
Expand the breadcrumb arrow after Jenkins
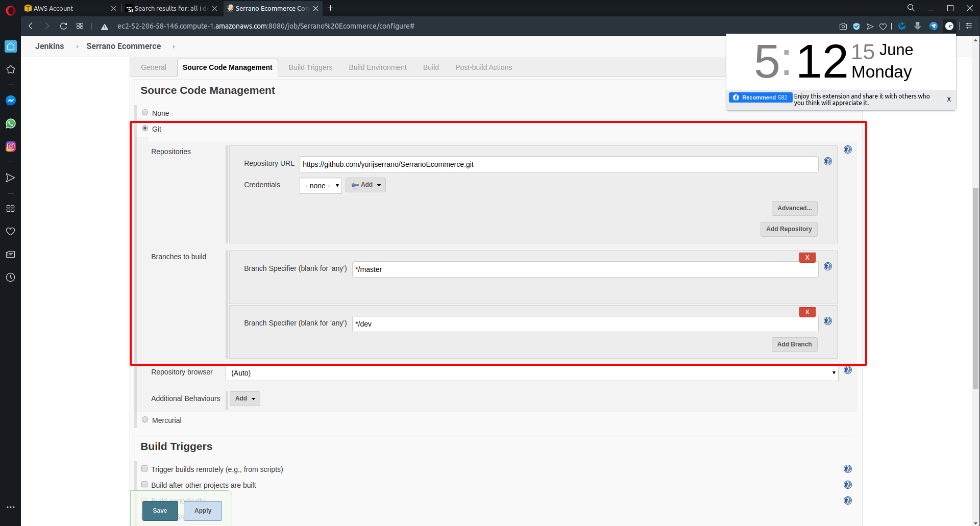[77, 46]
